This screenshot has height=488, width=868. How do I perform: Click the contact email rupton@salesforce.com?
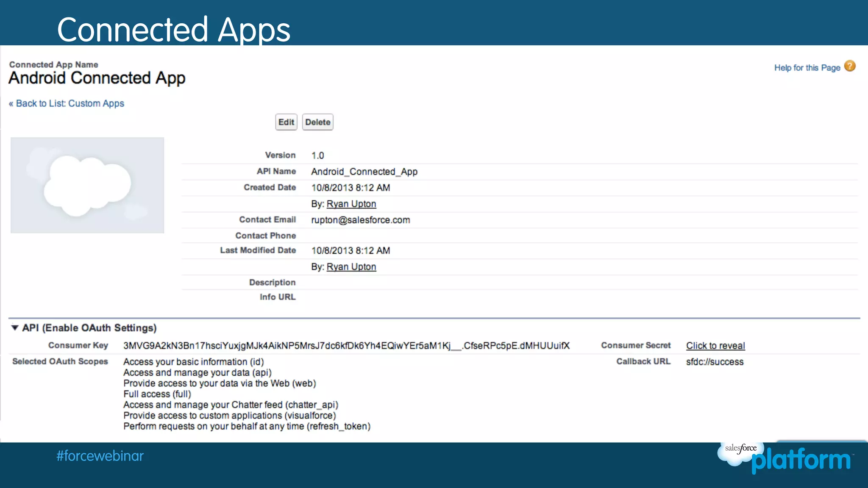tap(361, 220)
